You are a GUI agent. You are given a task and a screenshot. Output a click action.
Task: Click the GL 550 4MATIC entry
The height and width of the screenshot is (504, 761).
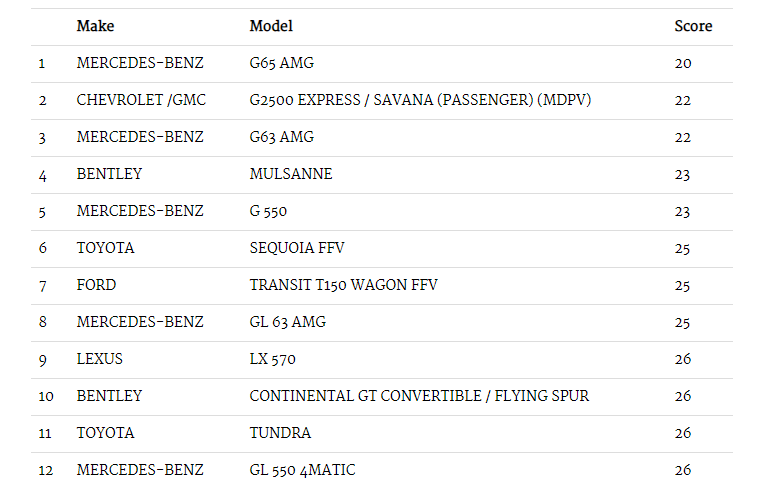coord(302,470)
